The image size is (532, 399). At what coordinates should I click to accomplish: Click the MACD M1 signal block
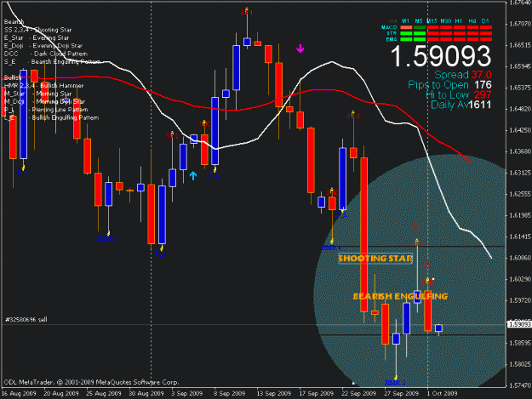coord(406,27)
